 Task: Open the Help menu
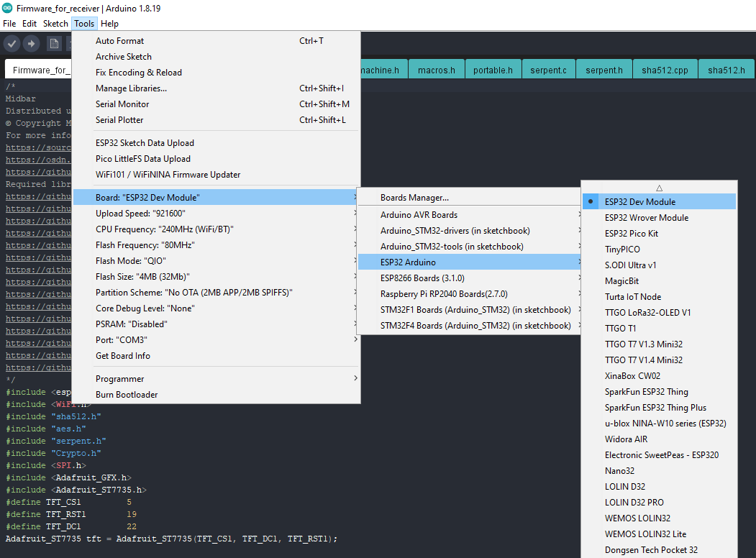pos(109,24)
